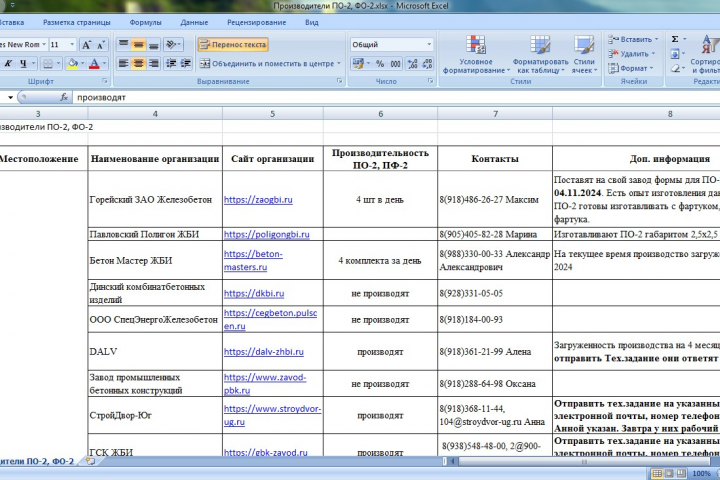Click Вставить cells button

point(633,40)
